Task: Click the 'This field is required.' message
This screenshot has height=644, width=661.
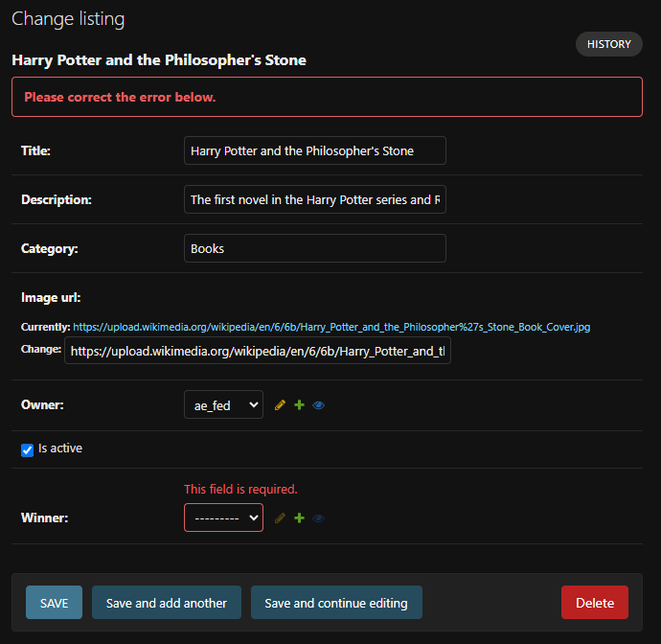Action: coord(240,489)
